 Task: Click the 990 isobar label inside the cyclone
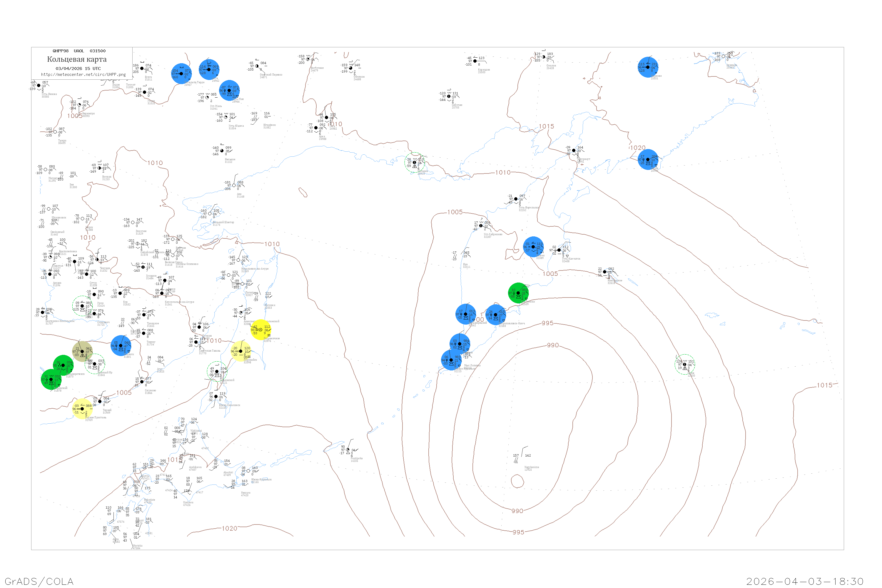point(553,345)
